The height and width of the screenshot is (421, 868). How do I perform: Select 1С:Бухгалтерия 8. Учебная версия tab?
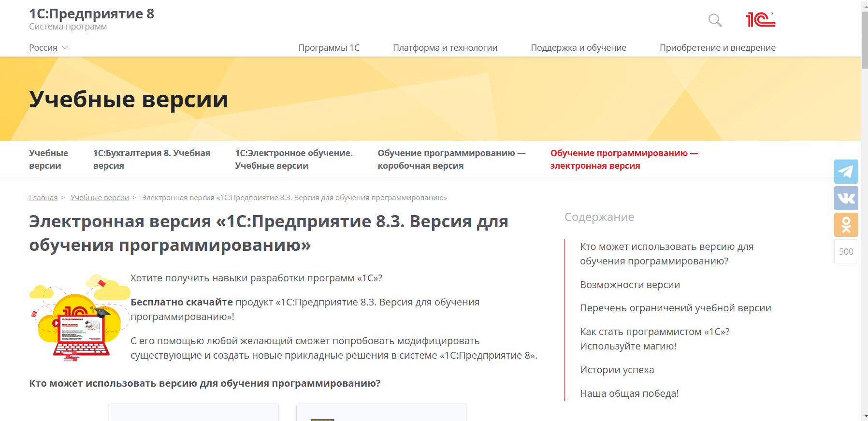point(152,159)
